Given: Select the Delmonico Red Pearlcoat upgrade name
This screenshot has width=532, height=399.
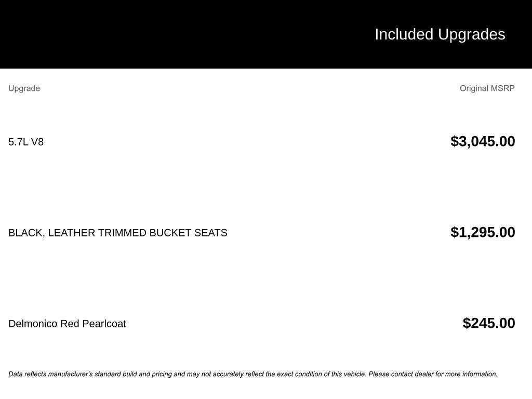Looking at the screenshot, I should [67, 324].
